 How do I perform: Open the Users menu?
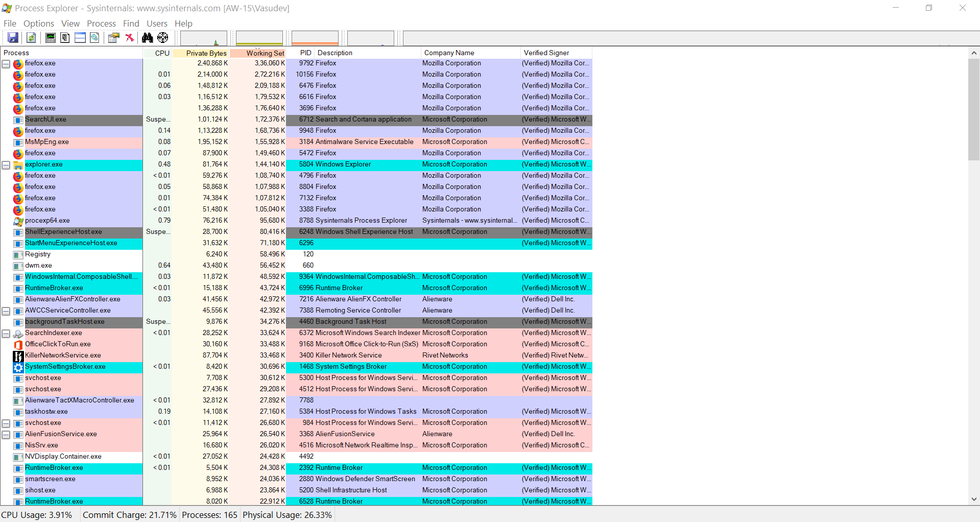coord(157,23)
